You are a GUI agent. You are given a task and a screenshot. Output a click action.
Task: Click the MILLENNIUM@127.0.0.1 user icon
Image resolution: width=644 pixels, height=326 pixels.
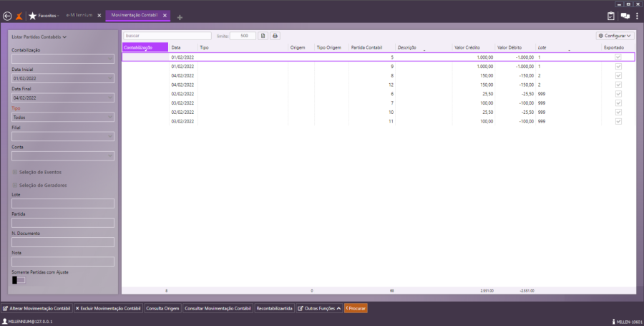click(5, 322)
